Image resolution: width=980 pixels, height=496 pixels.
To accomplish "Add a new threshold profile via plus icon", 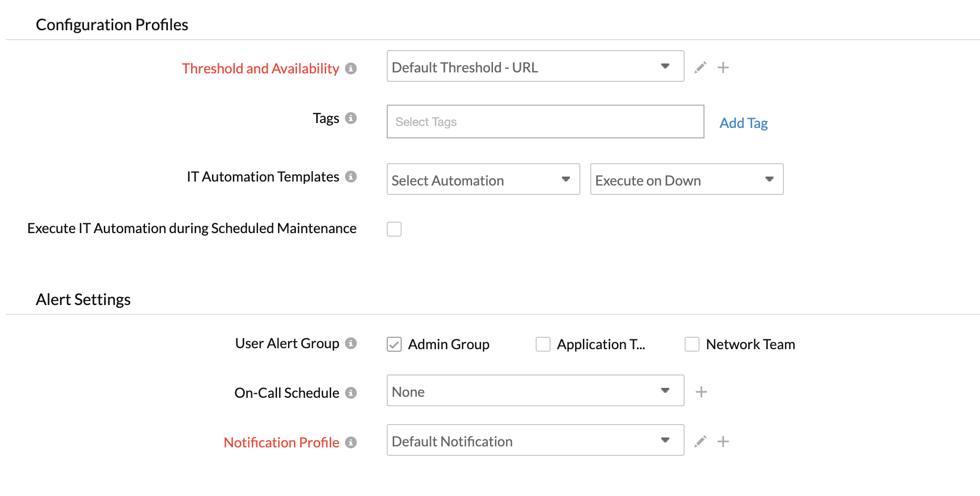I will pyautogui.click(x=723, y=67).
